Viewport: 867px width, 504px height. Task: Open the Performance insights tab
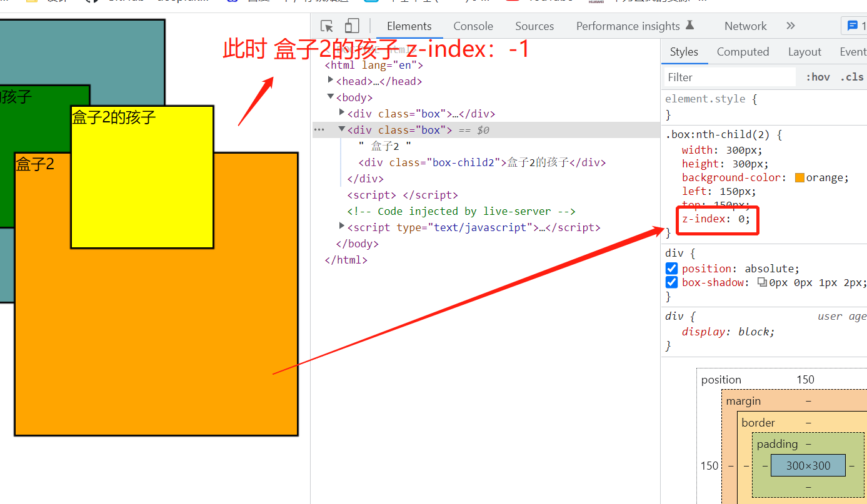point(635,26)
